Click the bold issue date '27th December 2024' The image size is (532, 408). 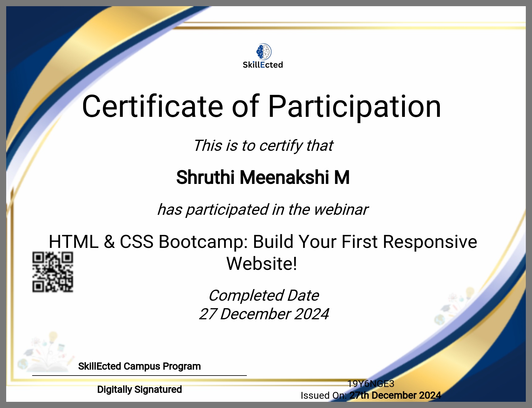395,395
